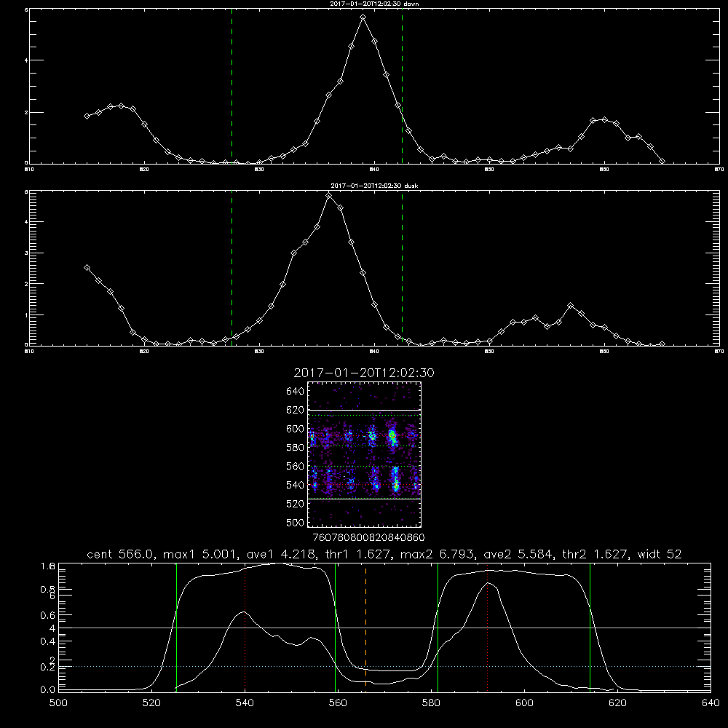This screenshot has height=728, width=728.
Task: Click bottom profile plot x-axis label 640
Action: (711, 703)
